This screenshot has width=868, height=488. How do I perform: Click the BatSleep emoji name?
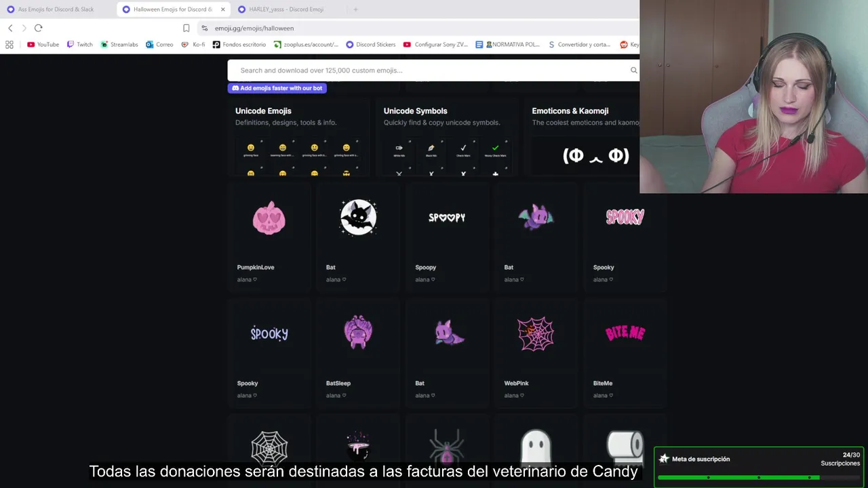(338, 383)
